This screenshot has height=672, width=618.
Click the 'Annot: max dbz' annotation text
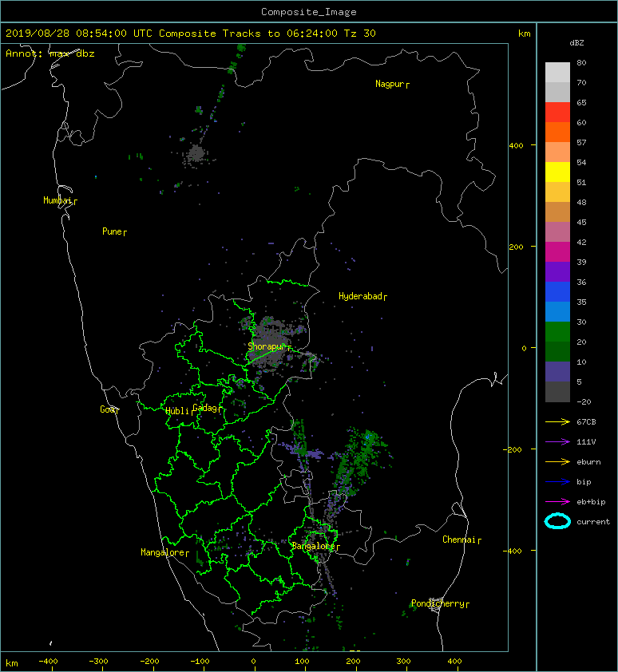point(50,53)
